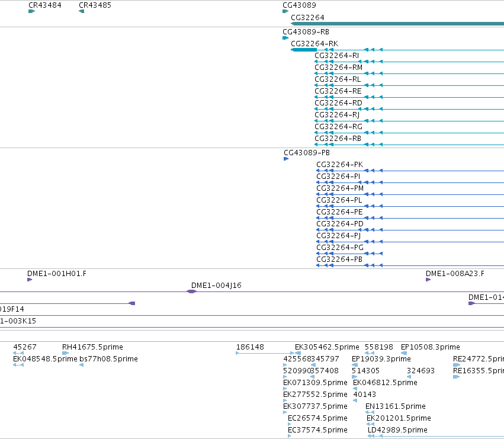
Task: Select the 45267 EST label
Action: tap(25, 347)
